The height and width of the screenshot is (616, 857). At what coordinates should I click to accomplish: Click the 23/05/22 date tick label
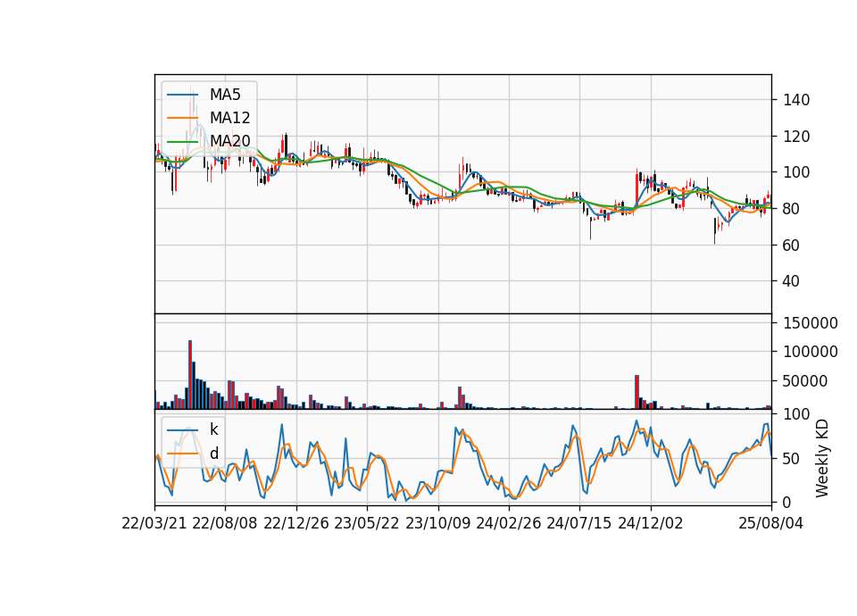coord(367,523)
